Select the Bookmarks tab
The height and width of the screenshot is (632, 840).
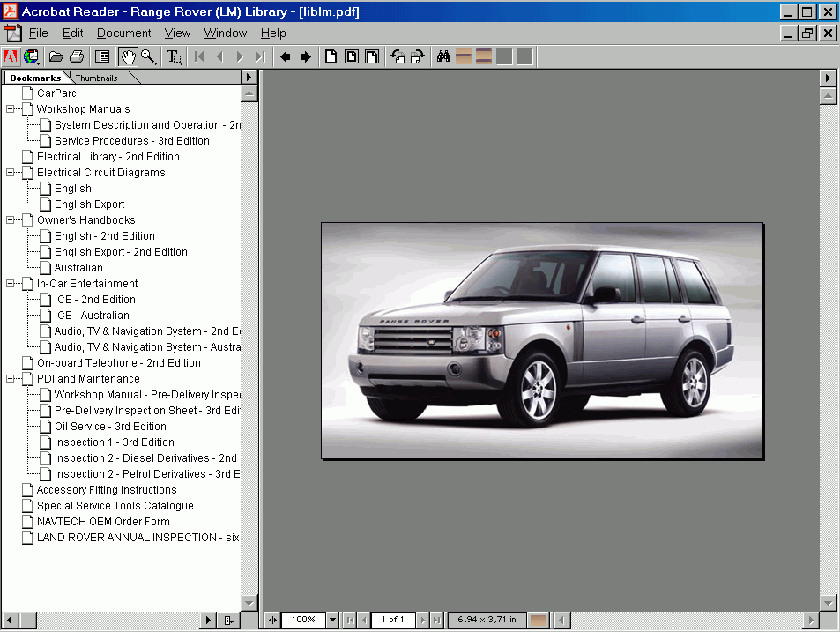coord(35,78)
